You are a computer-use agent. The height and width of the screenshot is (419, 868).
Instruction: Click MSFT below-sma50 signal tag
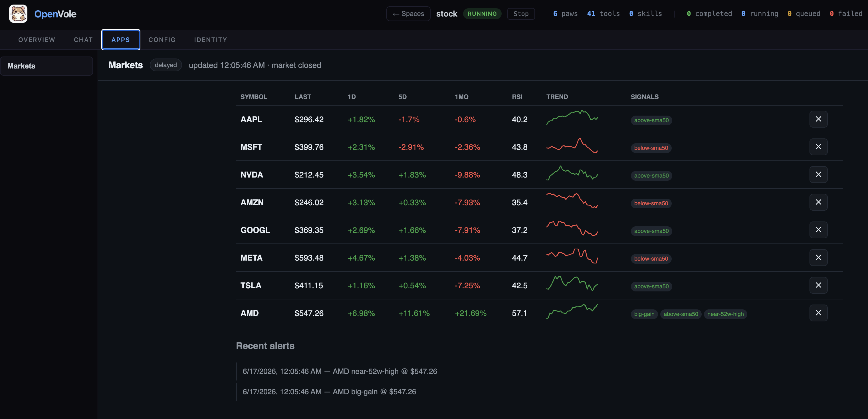651,148
